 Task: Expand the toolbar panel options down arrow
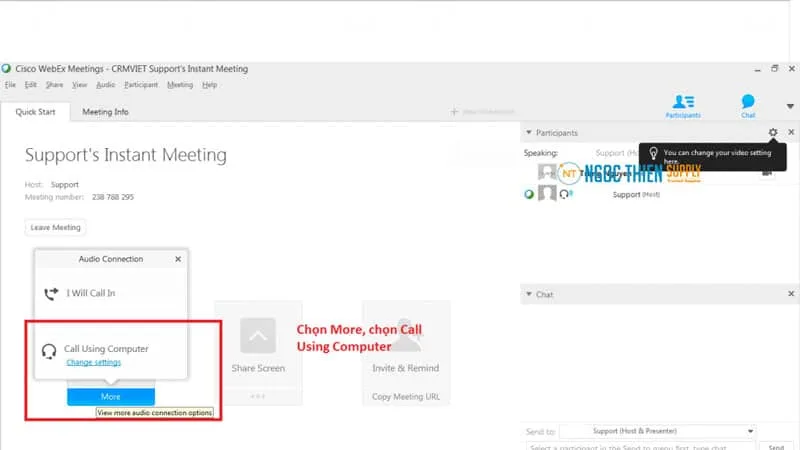[790, 106]
